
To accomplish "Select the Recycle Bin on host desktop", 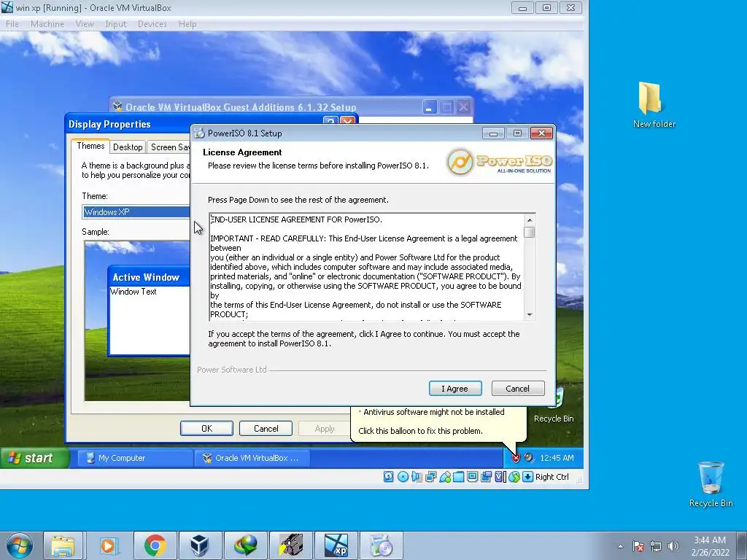I will 711,484.
